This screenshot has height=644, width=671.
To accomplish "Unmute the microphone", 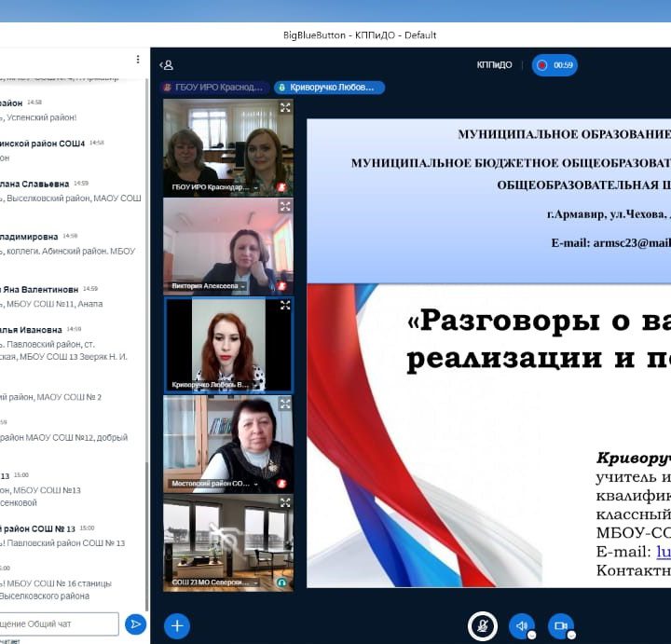I will (x=482, y=626).
